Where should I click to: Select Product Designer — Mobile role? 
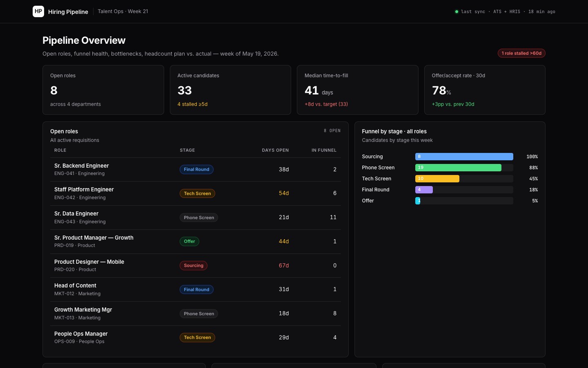point(89,262)
